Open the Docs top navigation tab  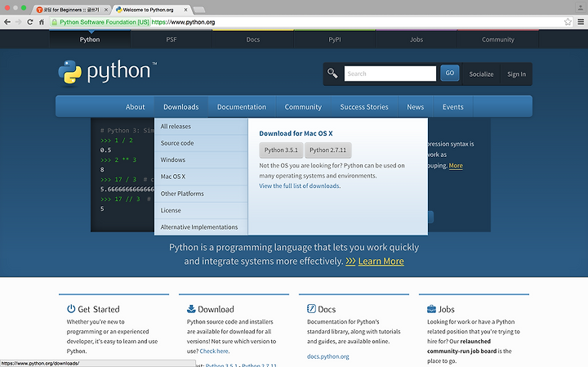pos(253,39)
